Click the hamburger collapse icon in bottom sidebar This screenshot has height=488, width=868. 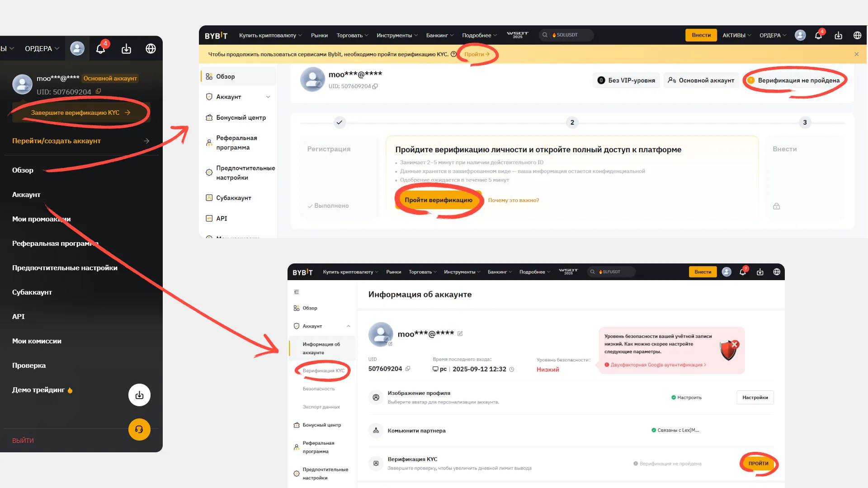pyautogui.click(x=297, y=292)
